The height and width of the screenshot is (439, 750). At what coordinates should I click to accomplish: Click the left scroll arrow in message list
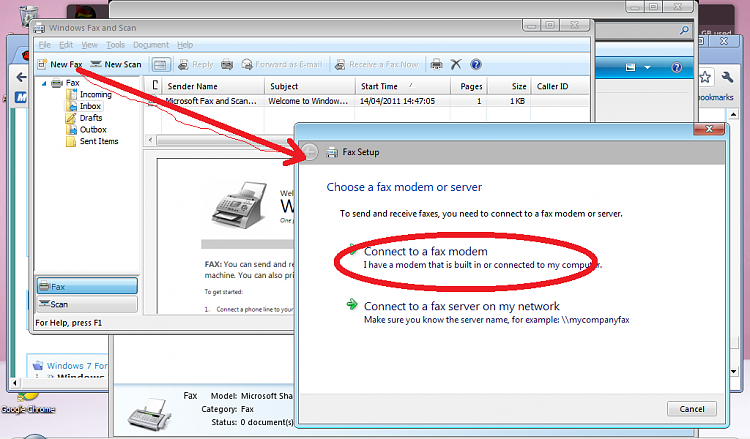click(x=151, y=140)
